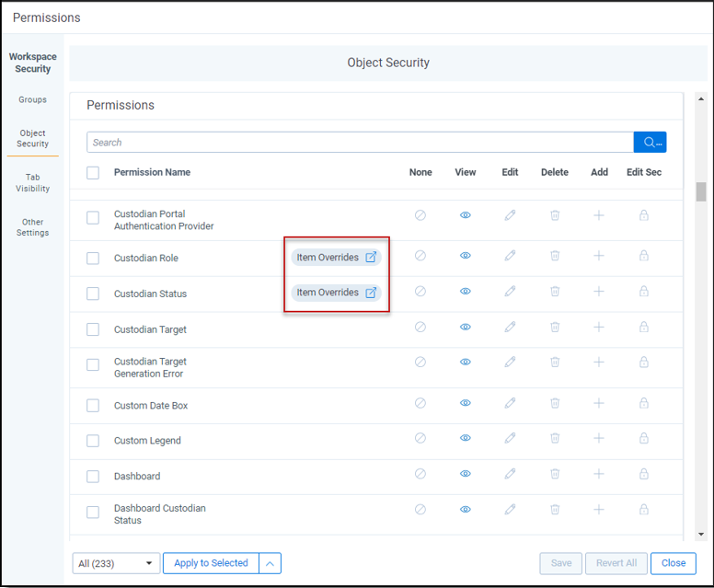Switch to Object Security tab
The width and height of the screenshot is (714, 588).
(x=32, y=138)
